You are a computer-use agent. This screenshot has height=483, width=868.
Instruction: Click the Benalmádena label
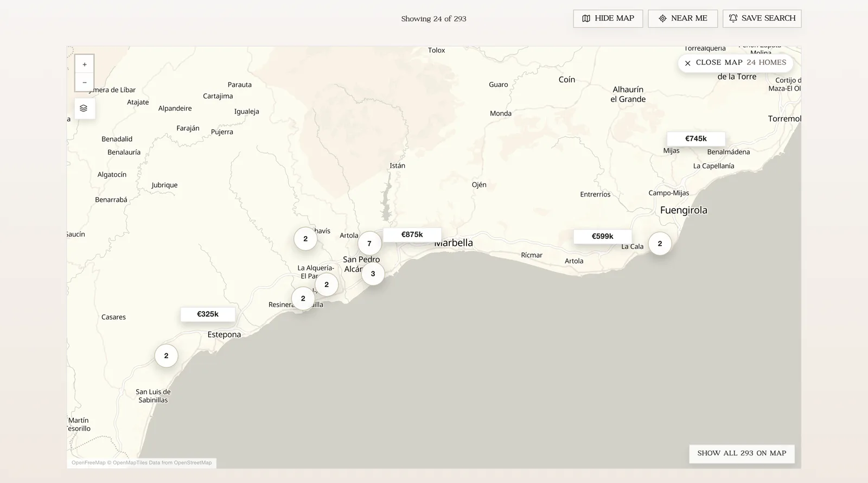[x=729, y=152]
